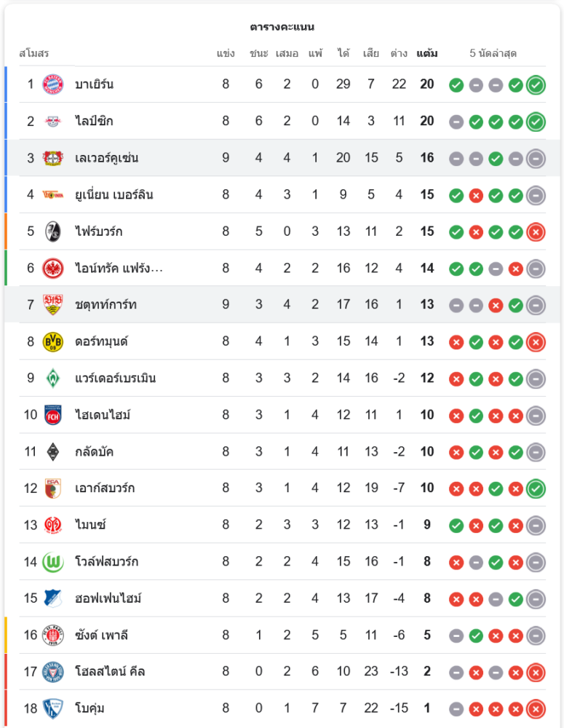Click the แต้ม points column header
Viewport: 564px width, 728px height.
pyautogui.click(x=427, y=54)
